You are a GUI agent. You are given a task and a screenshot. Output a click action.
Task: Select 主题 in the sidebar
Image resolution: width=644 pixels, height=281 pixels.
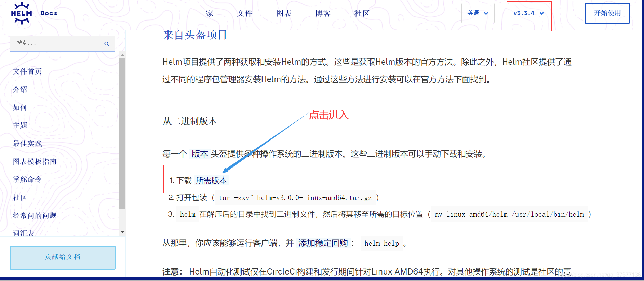[20, 125]
